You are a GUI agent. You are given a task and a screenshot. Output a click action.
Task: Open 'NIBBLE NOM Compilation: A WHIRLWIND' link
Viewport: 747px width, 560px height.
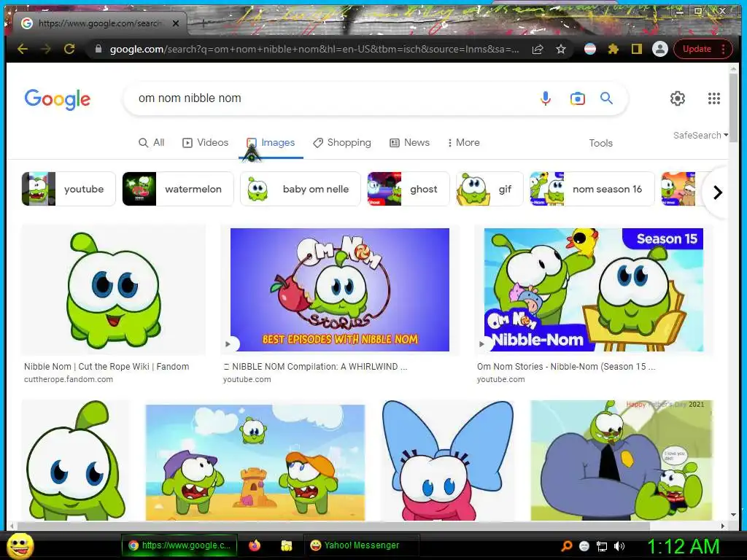315,367
